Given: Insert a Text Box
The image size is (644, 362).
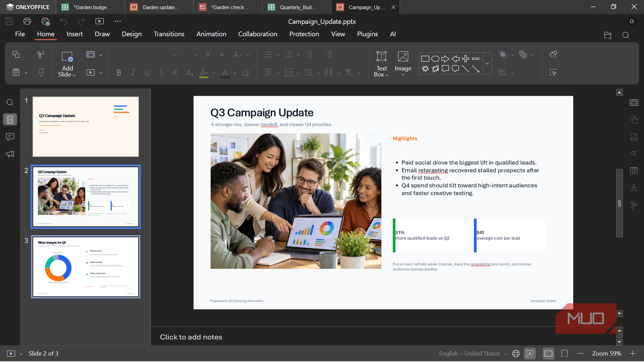Looking at the screenshot, I should click(x=381, y=64).
